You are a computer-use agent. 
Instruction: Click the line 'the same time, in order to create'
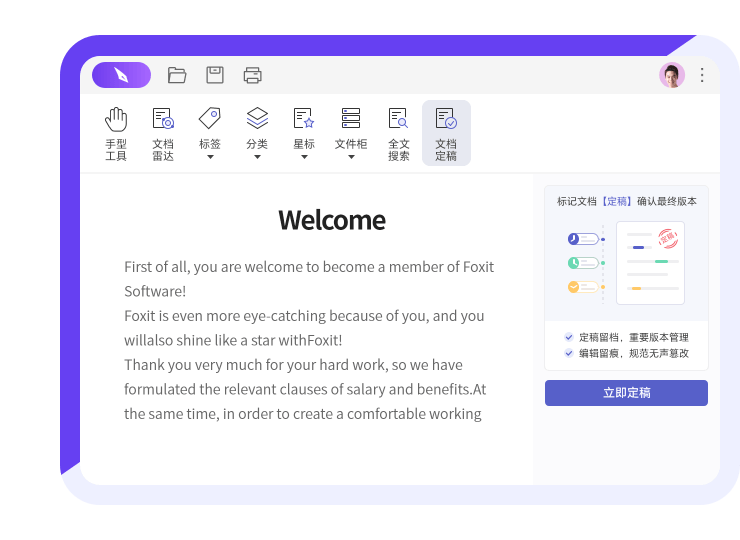tap(303, 414)
